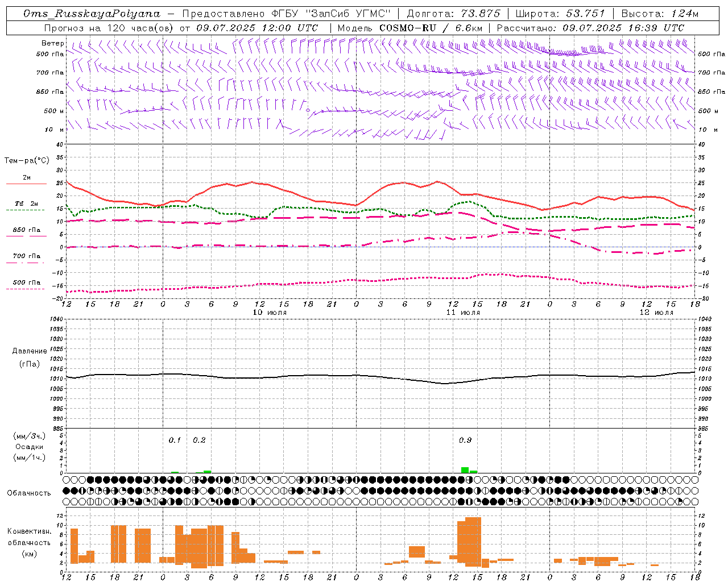
Task: Click the '0.2' precipitation amount
Action: pos(199,440)
